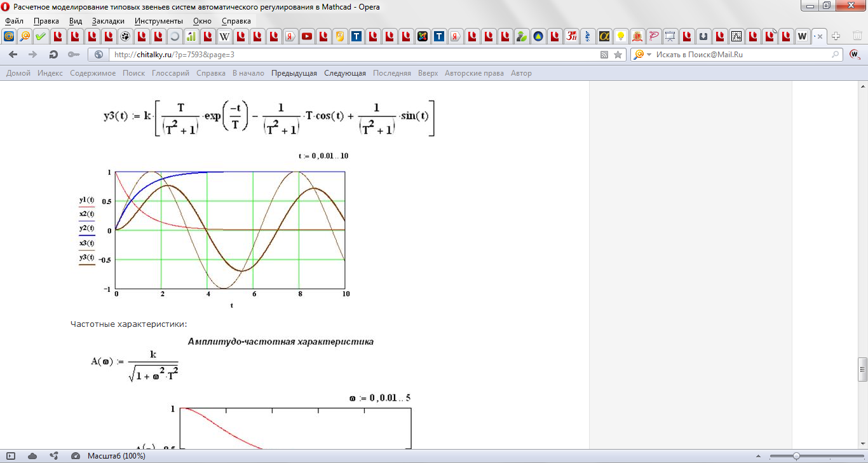Open the Вид menu
The image size is (868, 463).
(x=76, y=21)
